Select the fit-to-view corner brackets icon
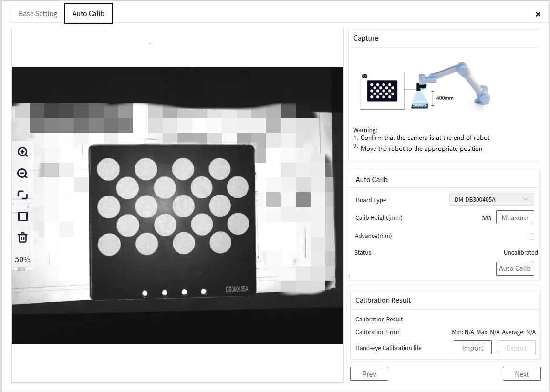The width and height of the screenshot is (550, 392). point(23,195)
